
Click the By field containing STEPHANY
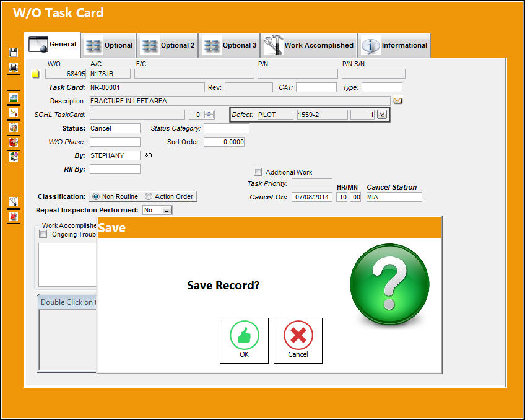point(115,155)
